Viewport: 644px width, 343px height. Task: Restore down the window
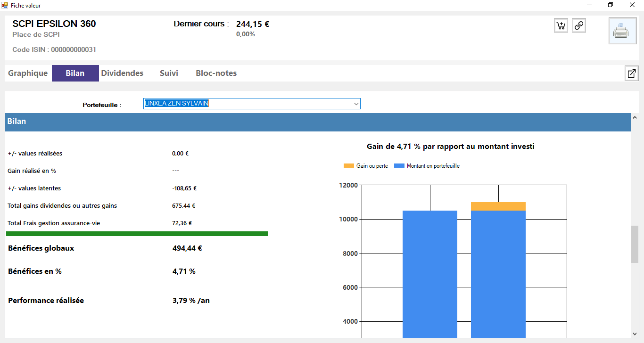click(x=611, y=5)
